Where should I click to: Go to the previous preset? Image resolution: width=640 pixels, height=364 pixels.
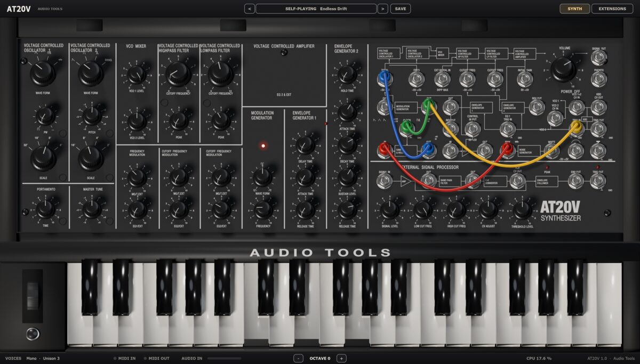click(250, 9)
